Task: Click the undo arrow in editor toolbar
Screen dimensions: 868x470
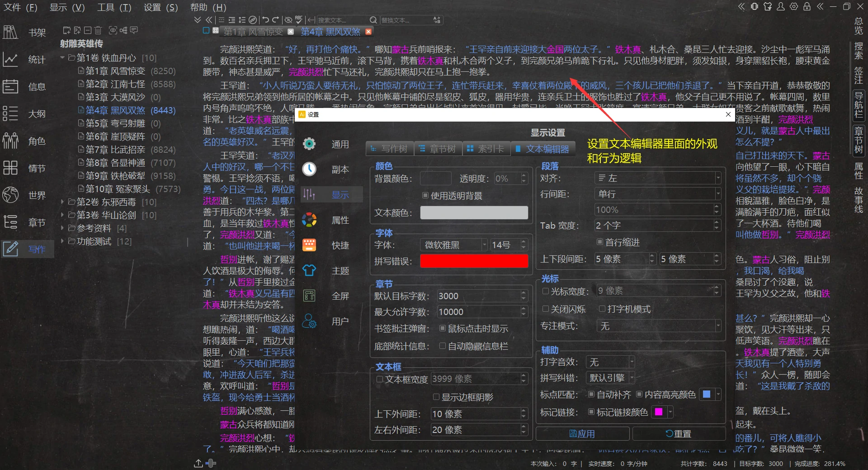Action: (x=266, y=20)
